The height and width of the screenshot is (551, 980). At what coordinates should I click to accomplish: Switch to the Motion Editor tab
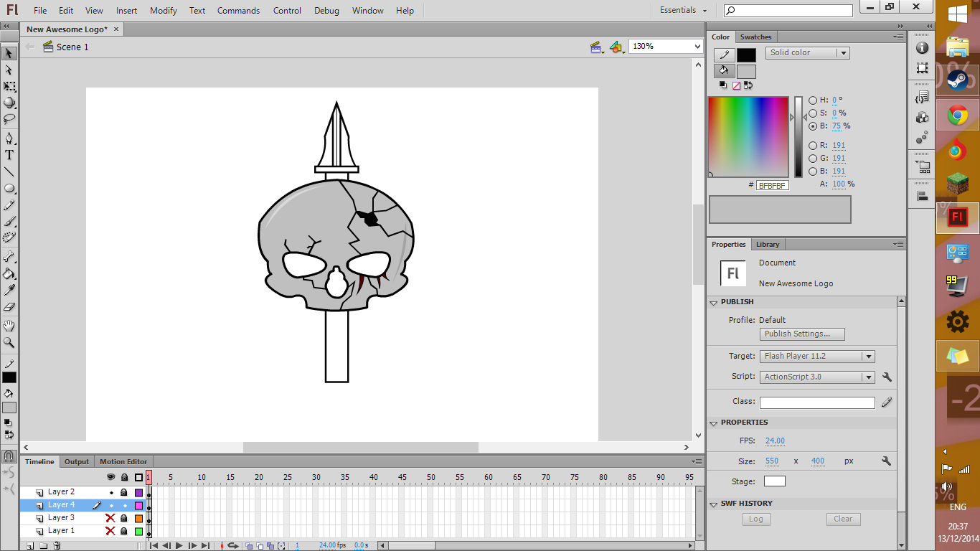click(x=123, y=462)
